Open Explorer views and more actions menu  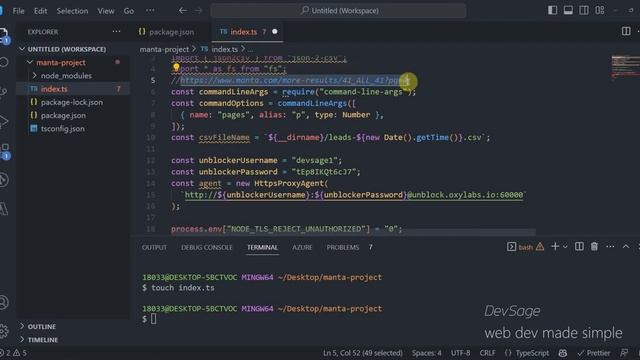coord(116,31)
